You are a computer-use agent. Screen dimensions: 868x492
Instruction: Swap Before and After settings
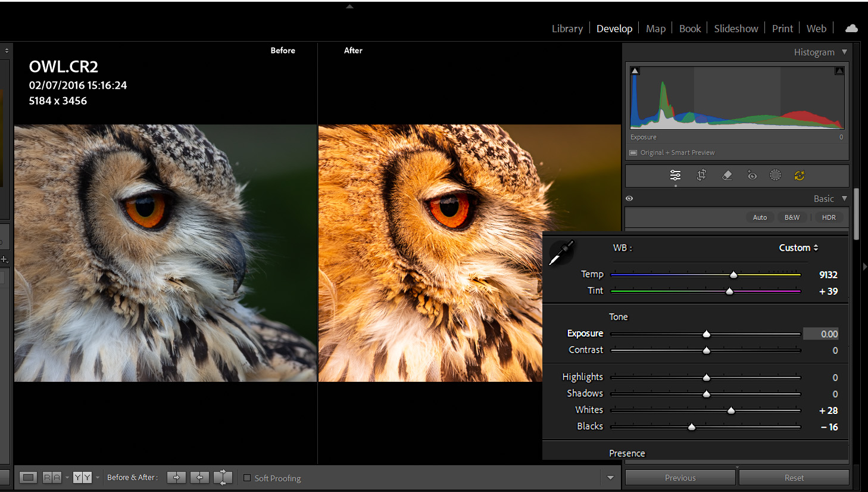tap(223, 478)
